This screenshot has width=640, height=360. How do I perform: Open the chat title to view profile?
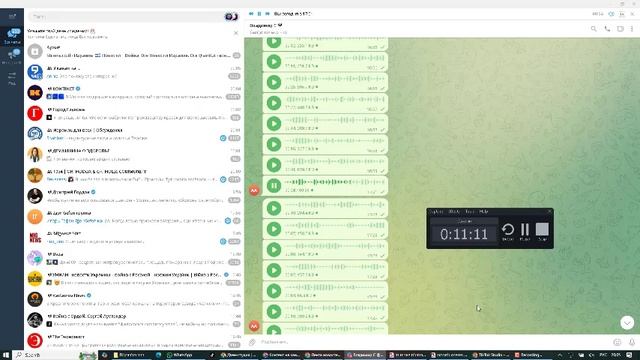266,25
